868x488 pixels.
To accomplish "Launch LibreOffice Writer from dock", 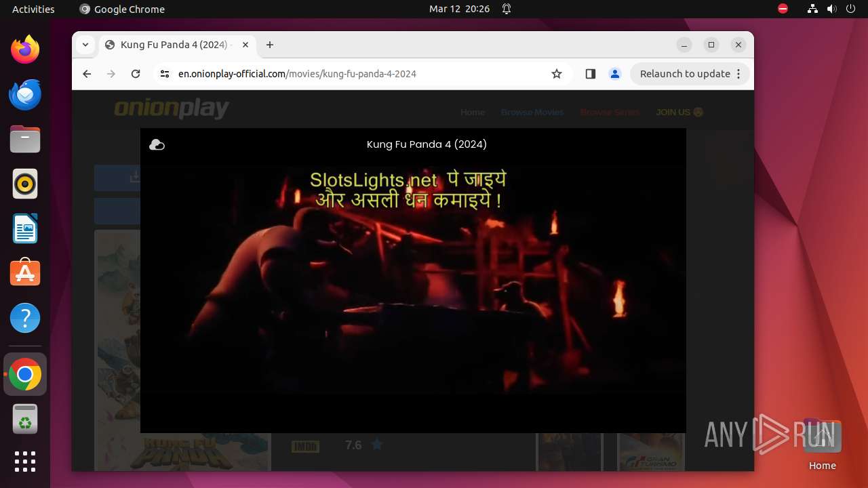I will point(25,228).
